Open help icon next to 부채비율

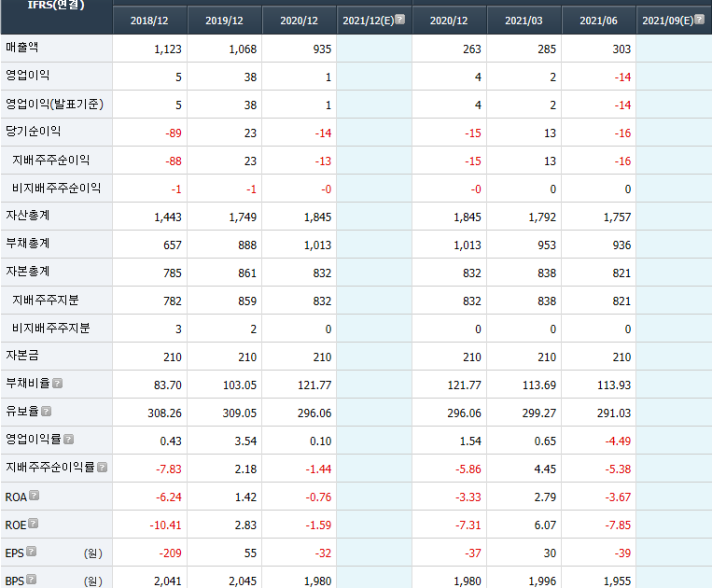point(57,384)
